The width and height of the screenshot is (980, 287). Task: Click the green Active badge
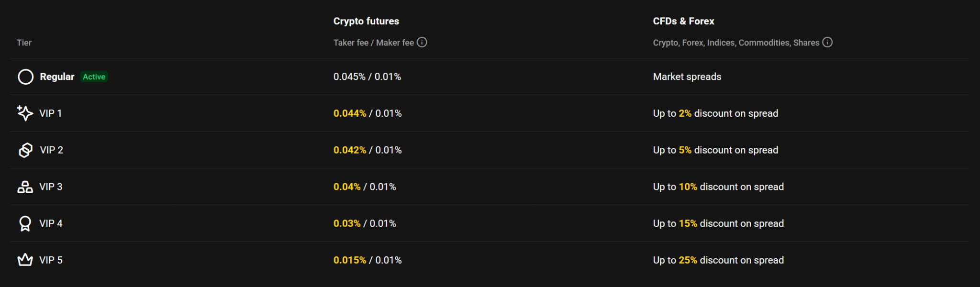(94, 77)
